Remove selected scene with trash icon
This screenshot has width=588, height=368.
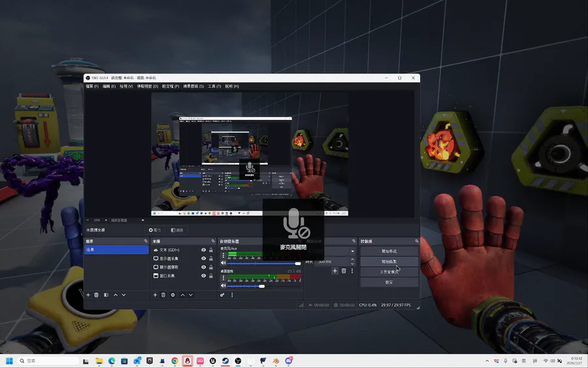[x=97, y=295]
